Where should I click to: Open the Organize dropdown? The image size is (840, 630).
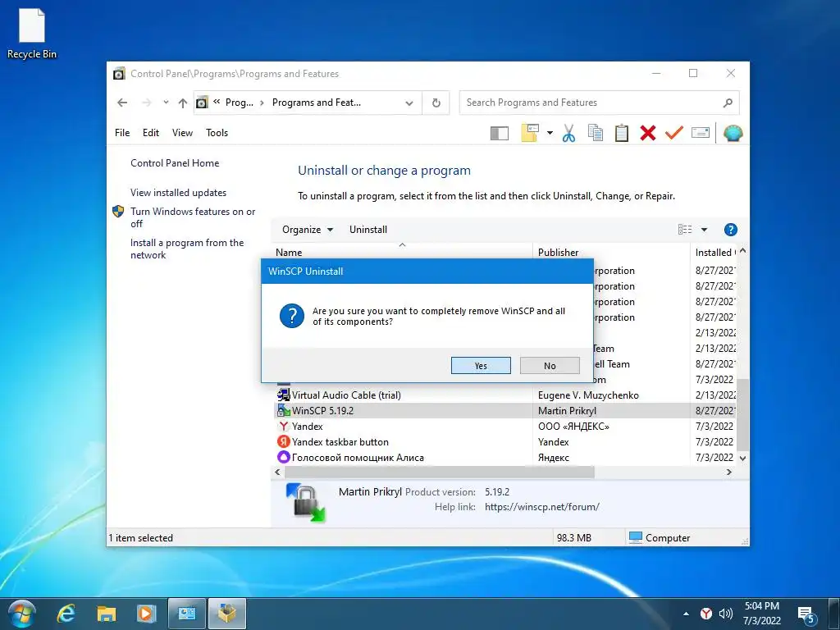tap(308, 230)
